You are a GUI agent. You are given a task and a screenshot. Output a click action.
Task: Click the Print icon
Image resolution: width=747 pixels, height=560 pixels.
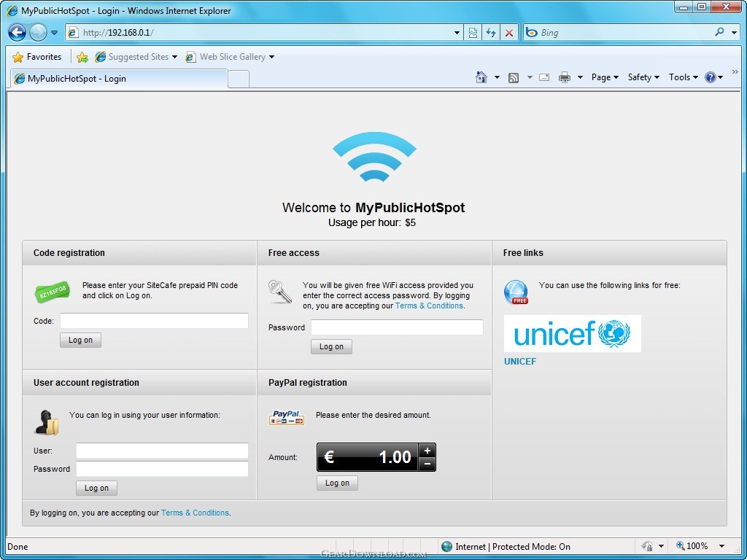(x=565, y=77)
